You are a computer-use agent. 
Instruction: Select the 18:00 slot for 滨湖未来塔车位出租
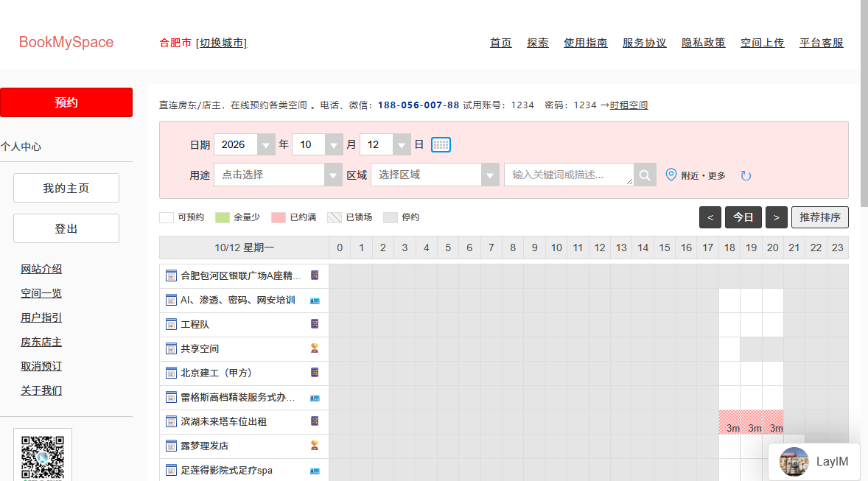pos(729,422)
